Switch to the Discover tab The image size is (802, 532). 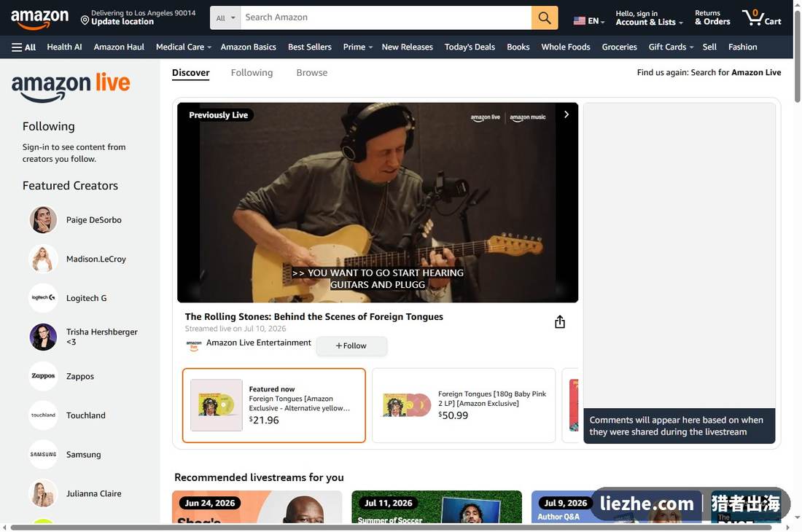(x=191, y=73)
